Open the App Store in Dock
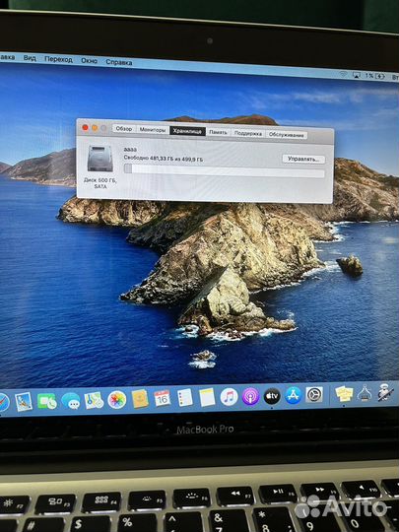This screenshot has width=399, height=532. coord(294,395)
